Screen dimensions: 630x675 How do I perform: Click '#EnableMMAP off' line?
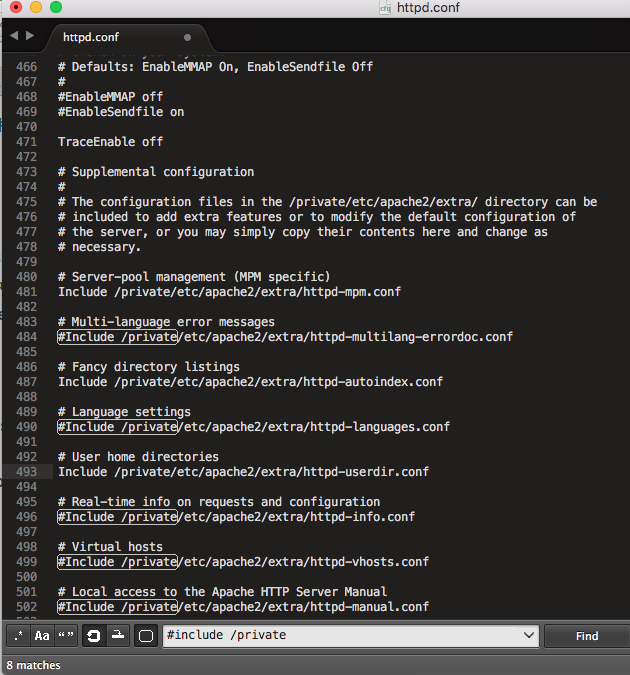(x=110, y=96)
